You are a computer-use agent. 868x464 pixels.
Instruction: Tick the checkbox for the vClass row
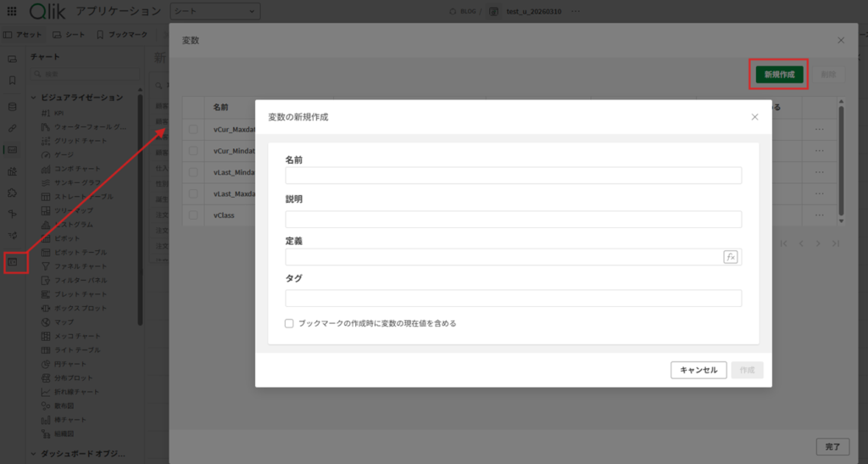click(x=193, y=215)
